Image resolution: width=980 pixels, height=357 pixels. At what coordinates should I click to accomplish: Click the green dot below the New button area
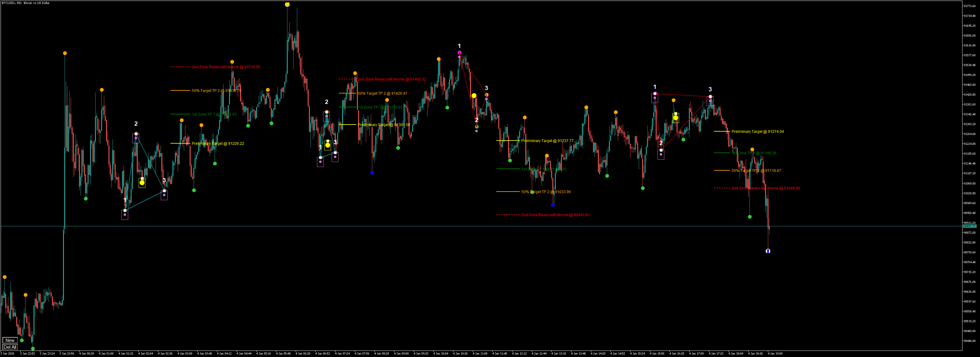click(x=33, y=349)
